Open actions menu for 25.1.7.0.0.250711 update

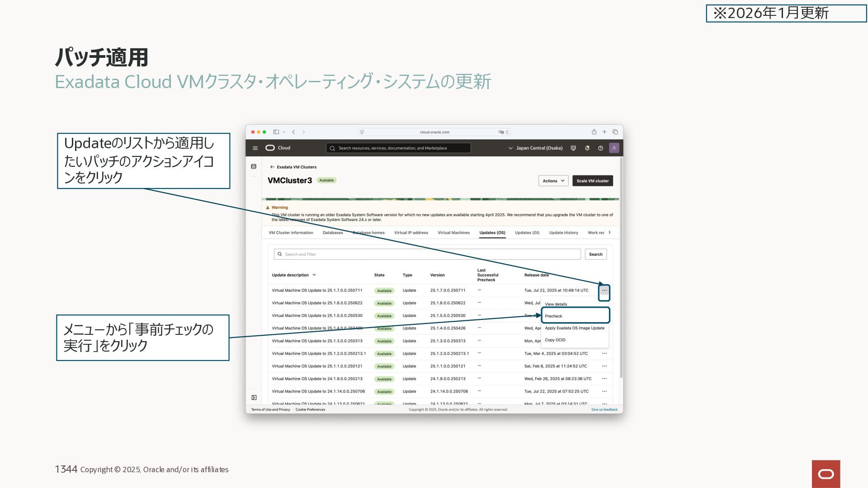tap(604, 291)
